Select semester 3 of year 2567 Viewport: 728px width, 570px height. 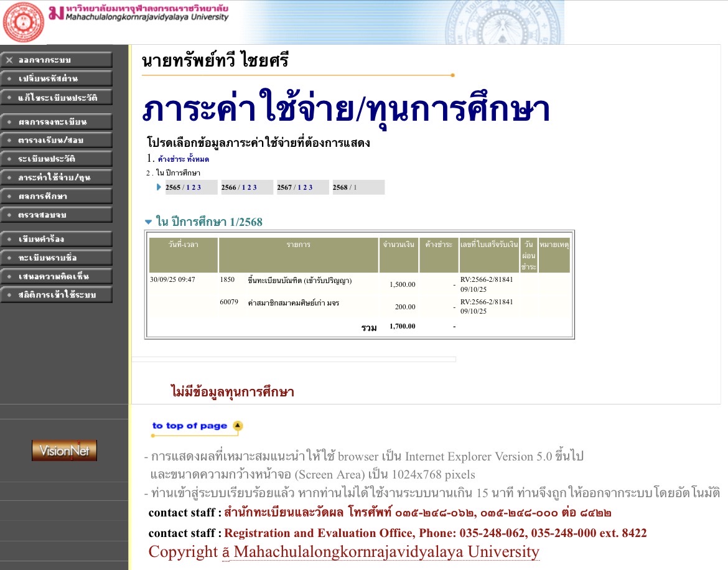pyautogui.click(x=310, y=187)
